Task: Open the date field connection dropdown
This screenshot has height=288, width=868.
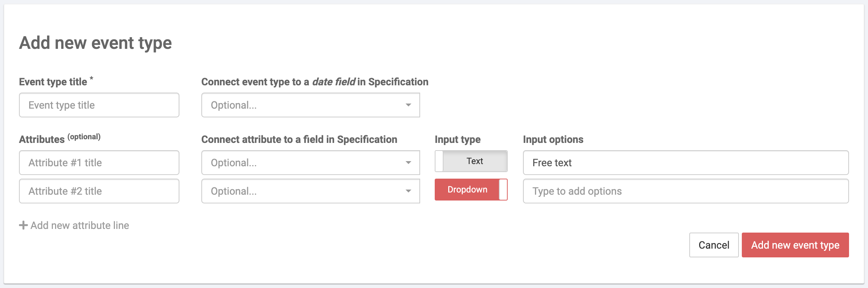Action: point(310,105)
